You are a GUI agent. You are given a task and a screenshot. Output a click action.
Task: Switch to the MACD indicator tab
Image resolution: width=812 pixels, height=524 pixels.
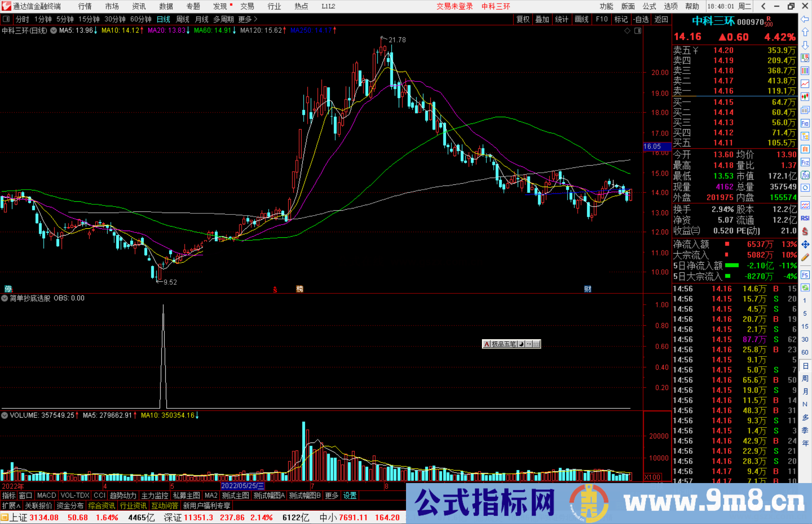tap(47, 496)
